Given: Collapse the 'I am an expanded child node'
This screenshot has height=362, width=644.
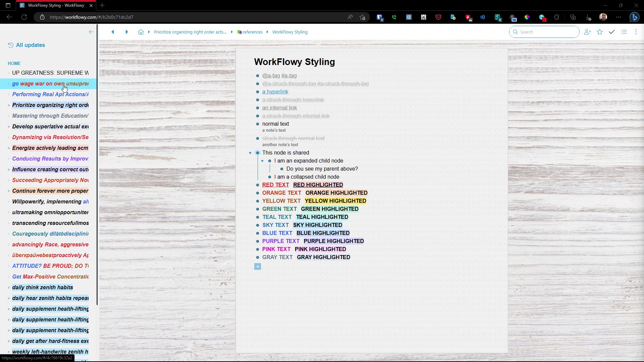Looking at the screenshot, I should pos(262,161).
